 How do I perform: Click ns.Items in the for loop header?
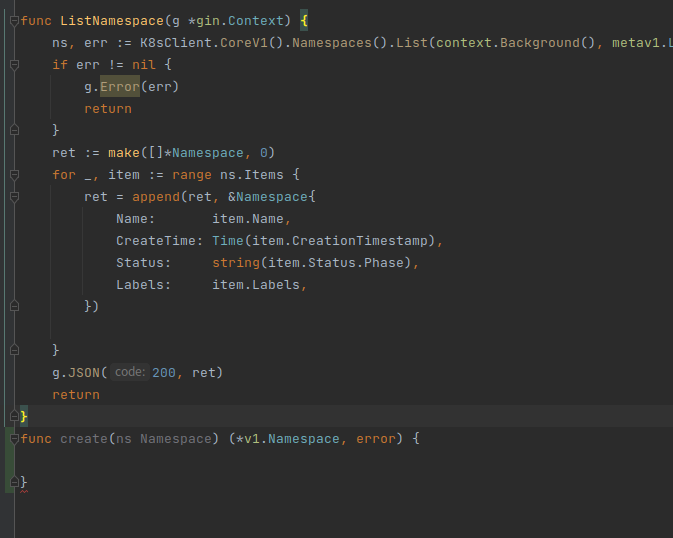pos(252,175)
